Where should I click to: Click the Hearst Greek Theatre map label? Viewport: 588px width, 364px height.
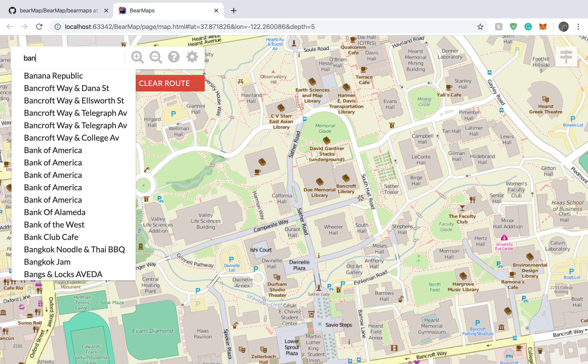[546, 109]
